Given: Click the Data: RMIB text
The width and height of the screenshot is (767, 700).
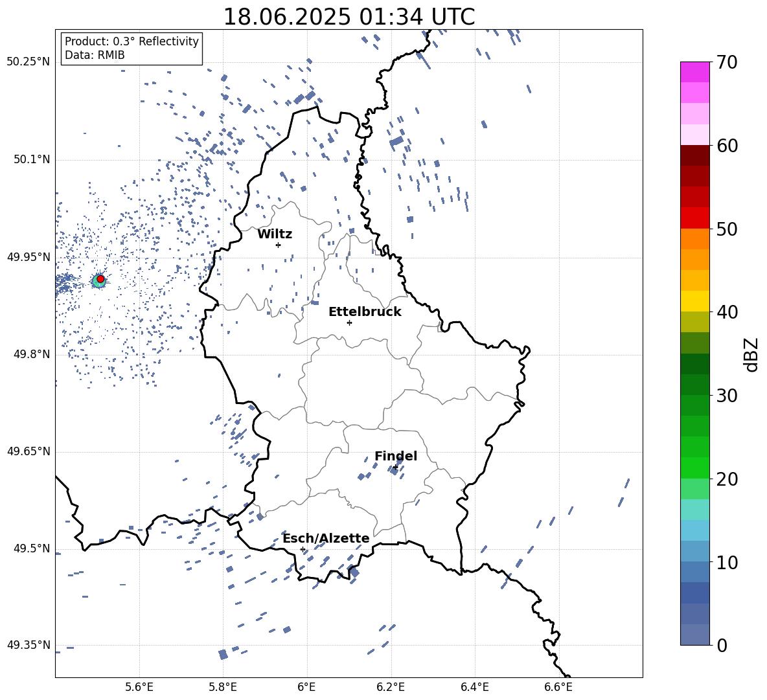Looking at the screenshot, I should click(95, 55).
